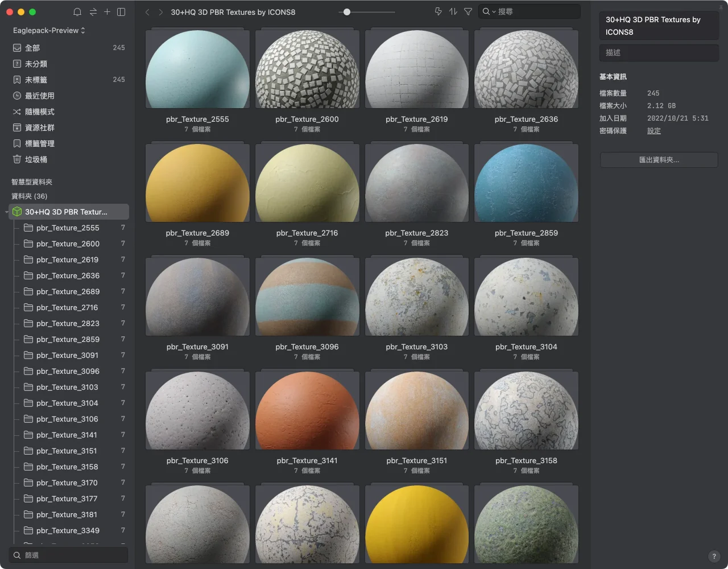Click folder icon of pbr_Texture_3091 in tree
This screenshot has width=728, height=569.
[28, 355]
